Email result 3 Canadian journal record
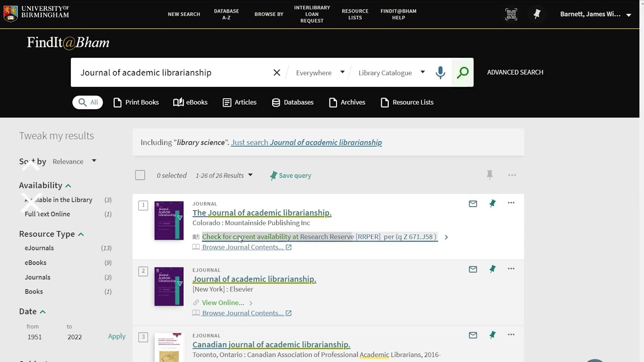This screenshot has width=644, height=362. [473, 335]
